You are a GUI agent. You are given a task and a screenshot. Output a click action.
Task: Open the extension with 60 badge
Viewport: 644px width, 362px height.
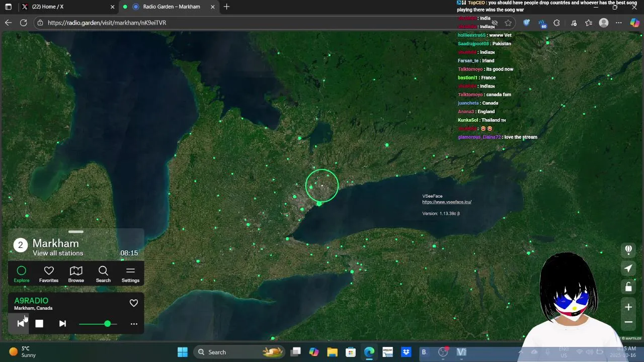[x=542, y=23]
